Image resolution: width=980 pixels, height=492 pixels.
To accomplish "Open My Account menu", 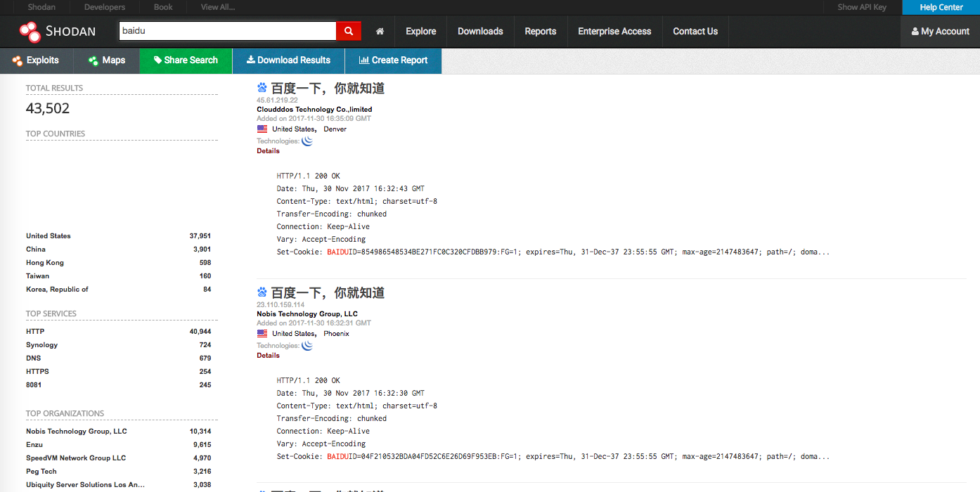I will pos(940,32).
